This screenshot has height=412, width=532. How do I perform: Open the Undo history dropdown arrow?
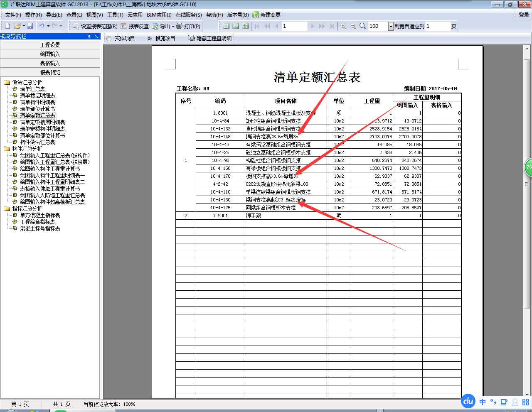[x=48, y=26]
